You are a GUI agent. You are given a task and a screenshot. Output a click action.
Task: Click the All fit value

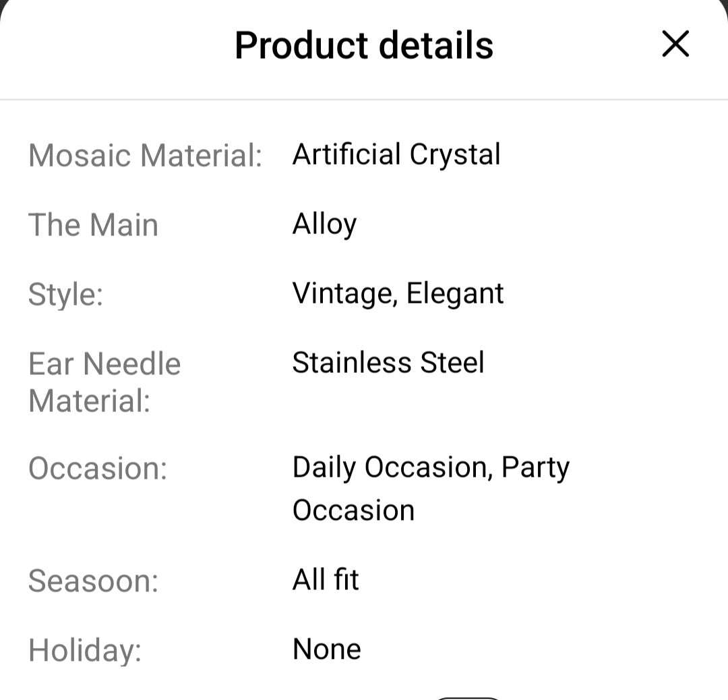coord(326,579)
